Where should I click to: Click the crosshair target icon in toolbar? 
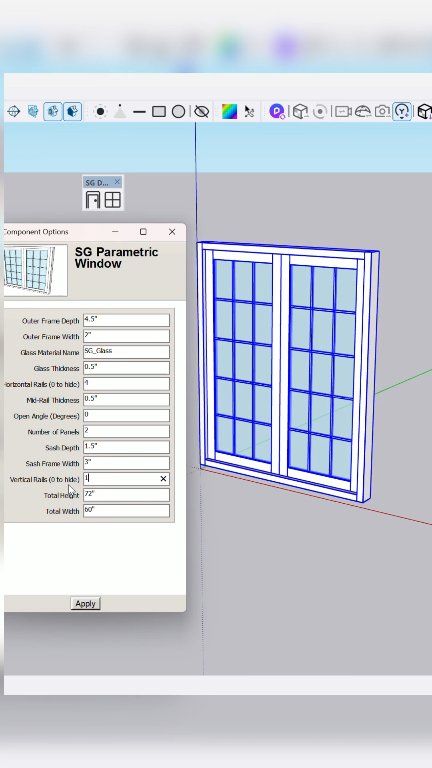pos(14,112)
